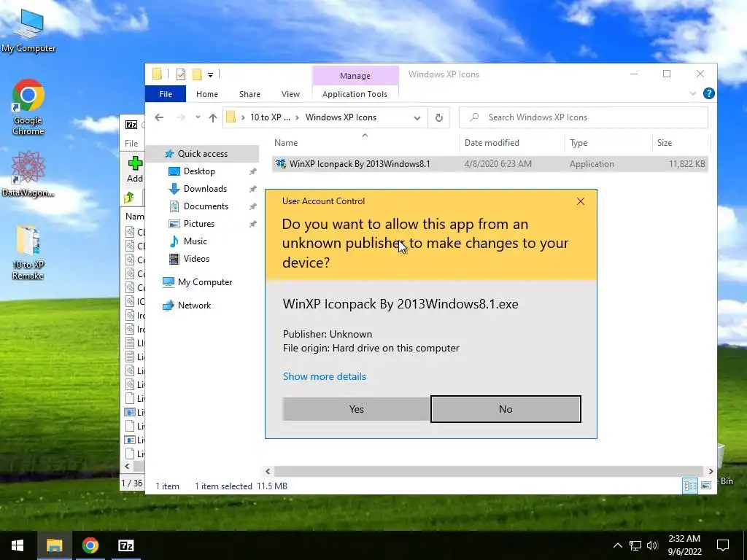Switch to 7-Zip in the taskbar
Viewport: 747px width, 560px height.
pyautogui.click(x=125, y=545)
